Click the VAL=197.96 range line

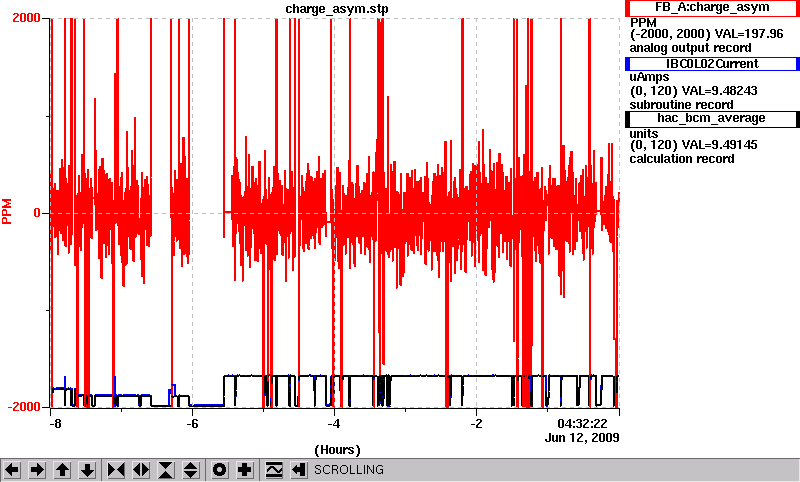point(707,34)
